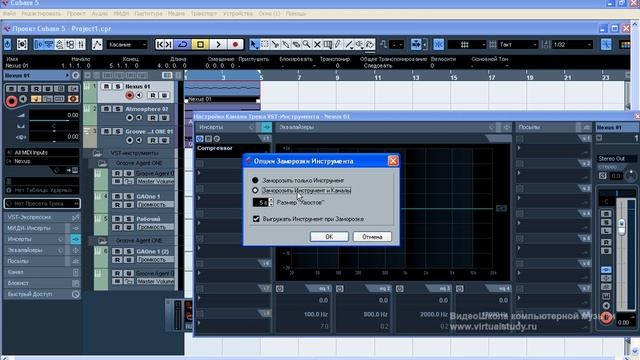This screenshot has width=640, height=360.
Task: Open the 1/32 quantize dropdown
Action: (571, 44)
